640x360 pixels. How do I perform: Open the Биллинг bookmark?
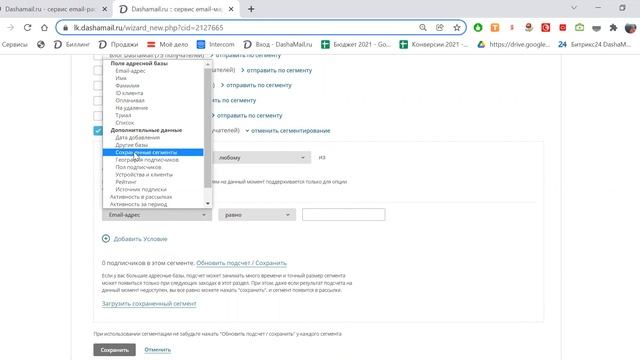[72, 44]
